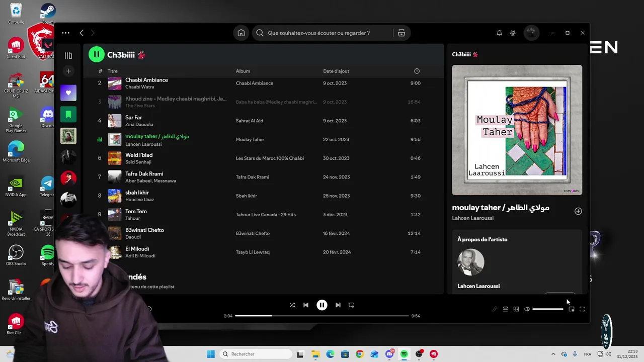Open Chaabi Watra artist link
644x362 pixels.
coord(139,87)
